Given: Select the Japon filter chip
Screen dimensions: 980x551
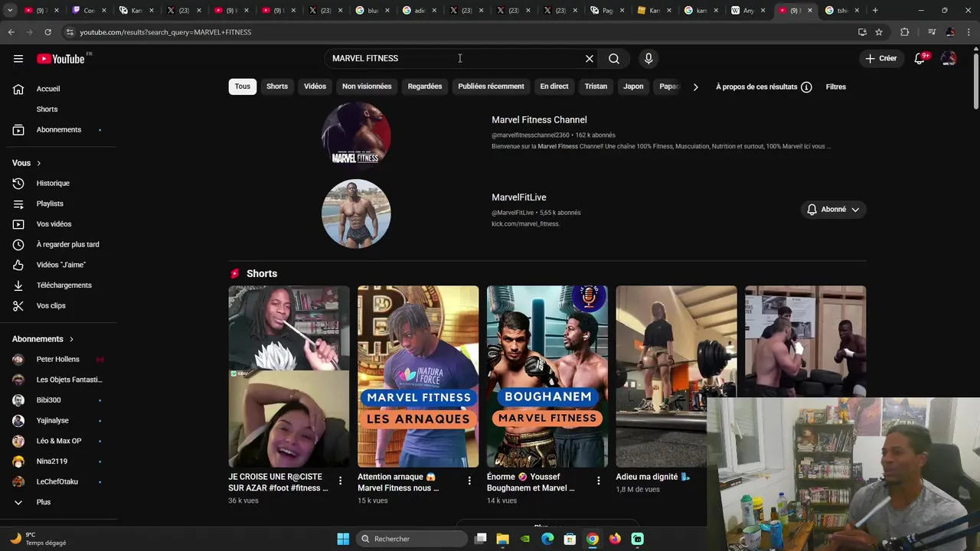Looking at the screenshot, I should click(633, 86).
